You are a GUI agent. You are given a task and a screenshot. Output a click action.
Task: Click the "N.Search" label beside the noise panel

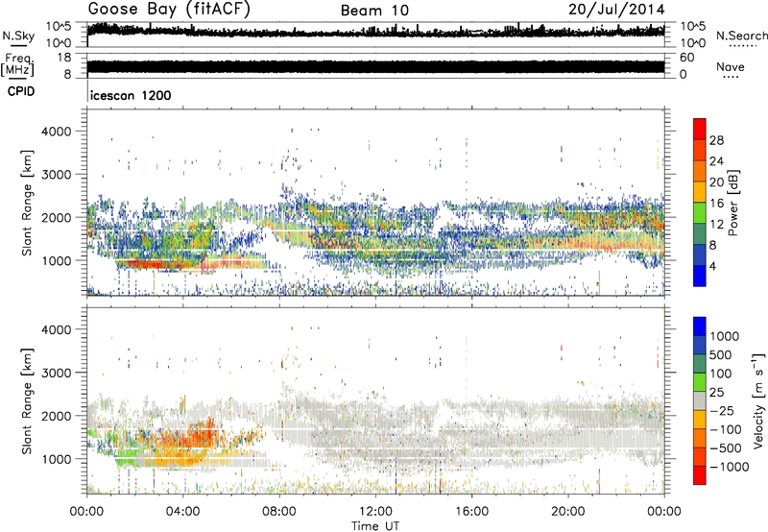(x=742, y=36)
